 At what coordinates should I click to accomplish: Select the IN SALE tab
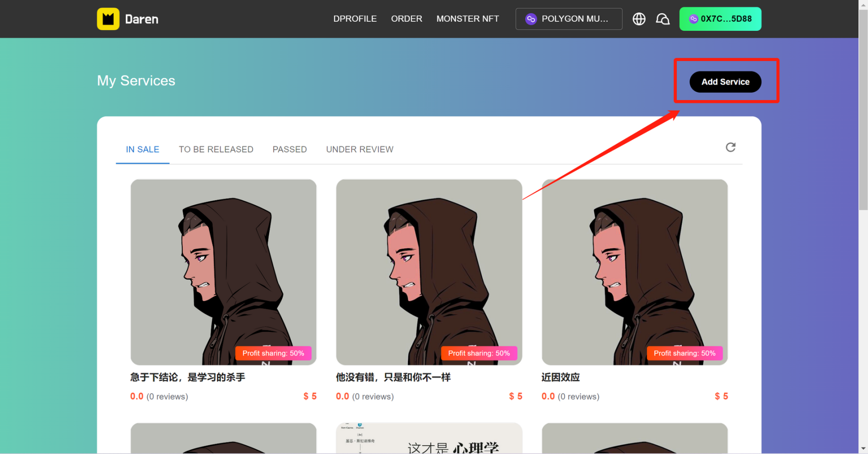coord(142,150)
